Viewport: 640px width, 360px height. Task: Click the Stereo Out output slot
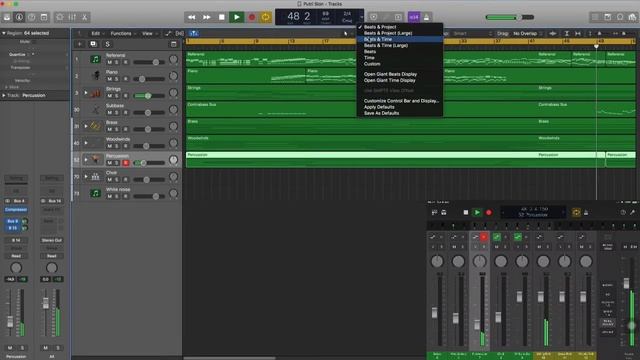click(51, 240)
